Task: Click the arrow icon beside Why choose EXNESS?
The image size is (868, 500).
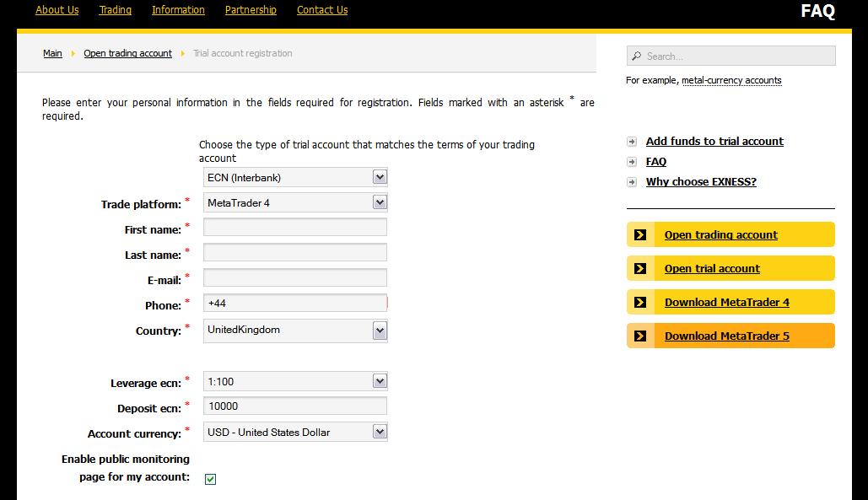Action: coord(632,182)
